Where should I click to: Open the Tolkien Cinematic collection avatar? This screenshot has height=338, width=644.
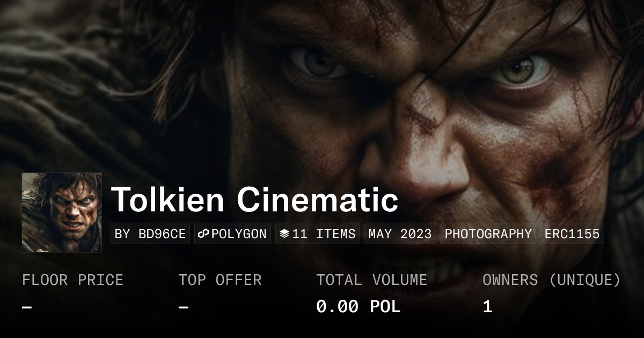(x=62, y=212)
